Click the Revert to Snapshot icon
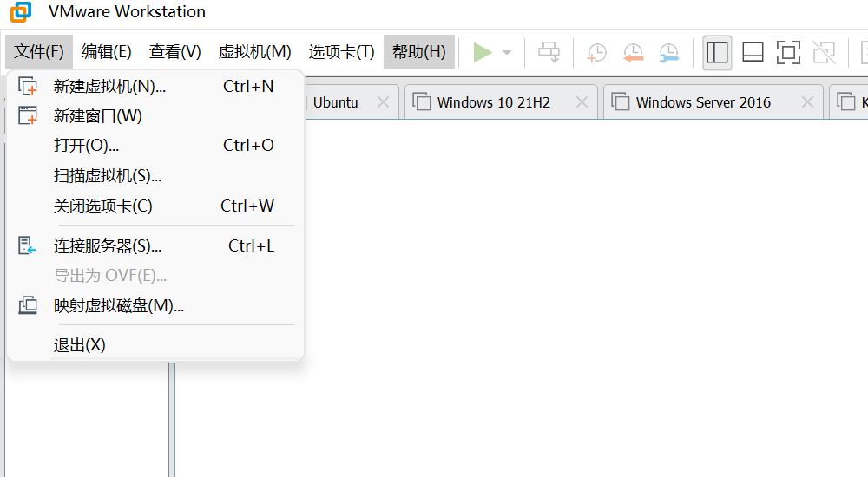The image size is (868, 477). (633, 53)
